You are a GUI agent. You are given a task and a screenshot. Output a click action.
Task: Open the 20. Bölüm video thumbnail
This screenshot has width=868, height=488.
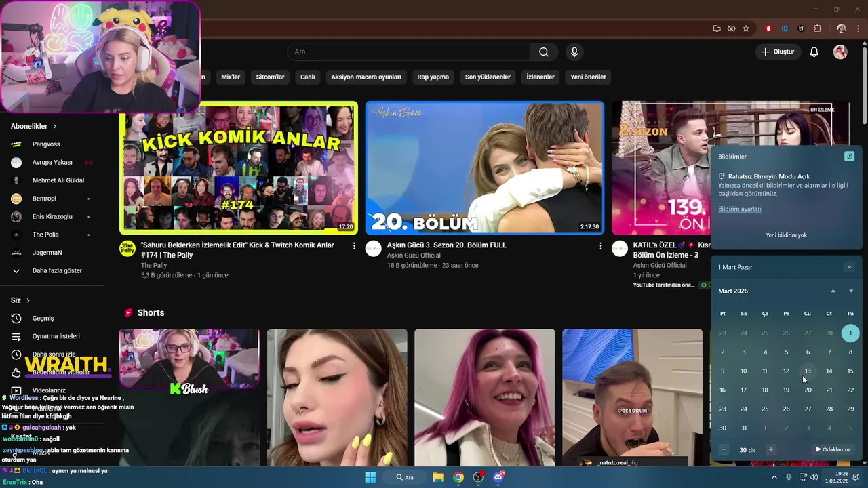pos(484,168)
